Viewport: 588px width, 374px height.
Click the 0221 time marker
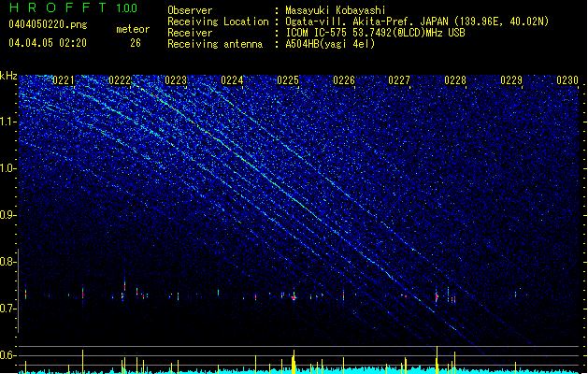[64, 80]
